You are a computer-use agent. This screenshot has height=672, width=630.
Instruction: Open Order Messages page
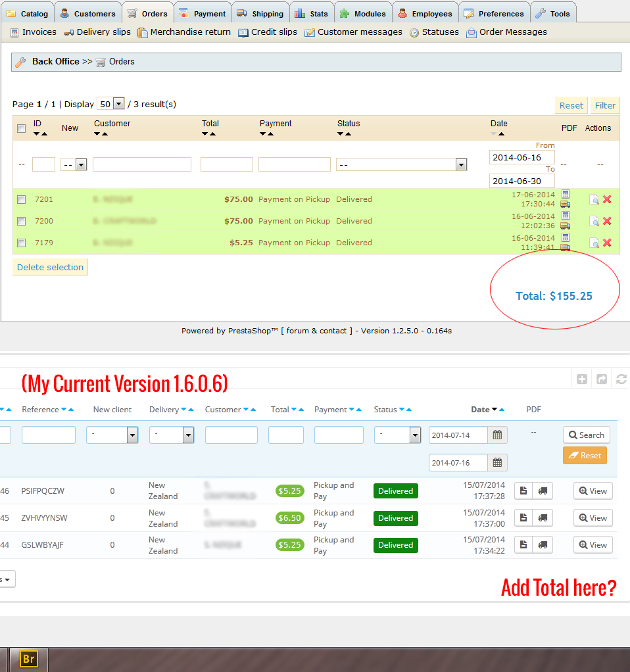tap(507, 32)
